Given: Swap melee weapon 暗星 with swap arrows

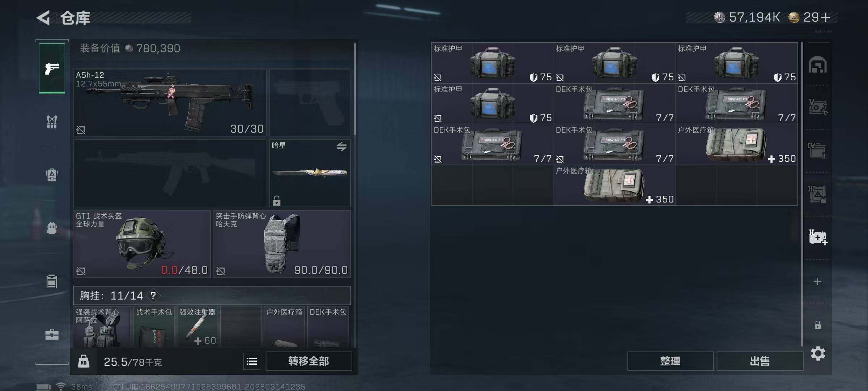Looking at the screenshot, I should tap(341, 147).
